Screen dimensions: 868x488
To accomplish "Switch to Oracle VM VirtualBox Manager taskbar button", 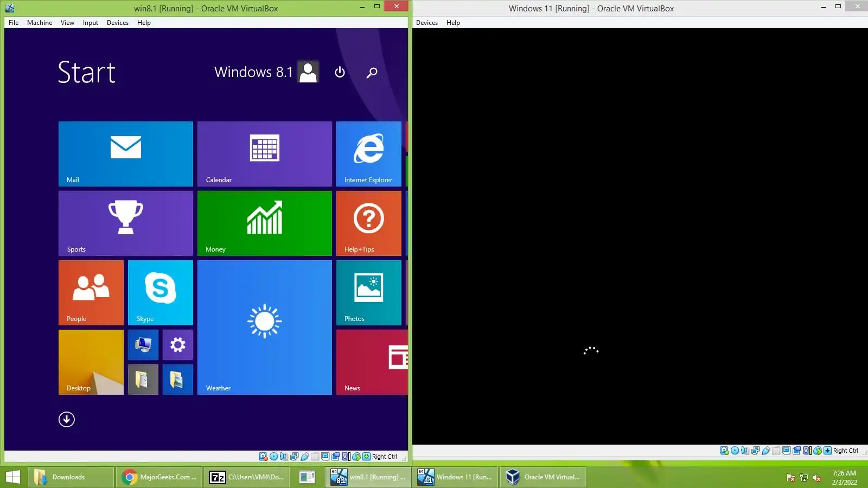I will click(x=542, y=477).
